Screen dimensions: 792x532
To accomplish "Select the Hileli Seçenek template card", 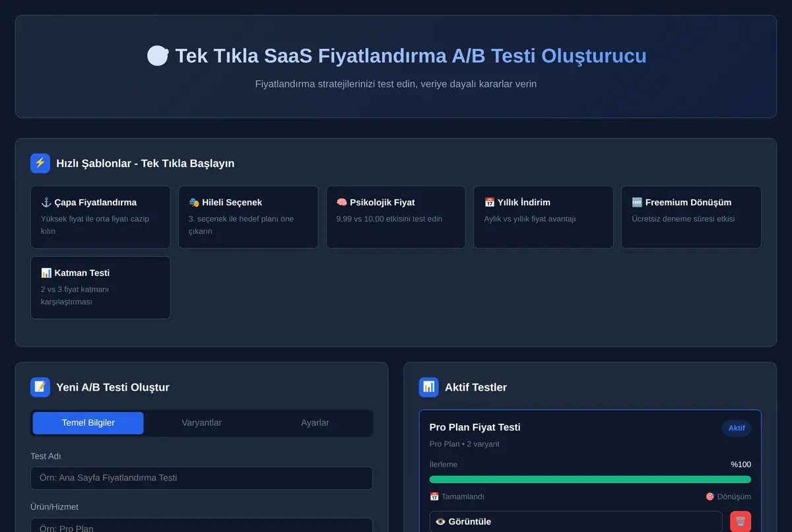I will coord(248,217).
